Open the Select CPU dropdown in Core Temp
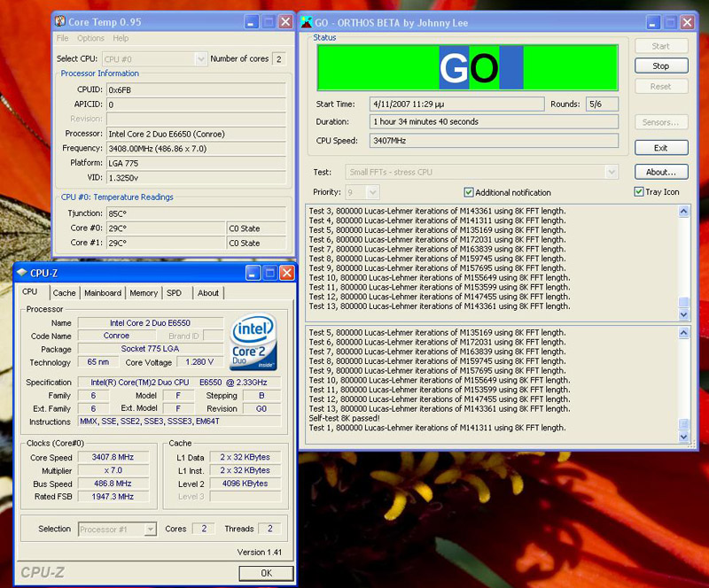The width and height of the screenshot is (709, 588). click(x=201, y=58)
